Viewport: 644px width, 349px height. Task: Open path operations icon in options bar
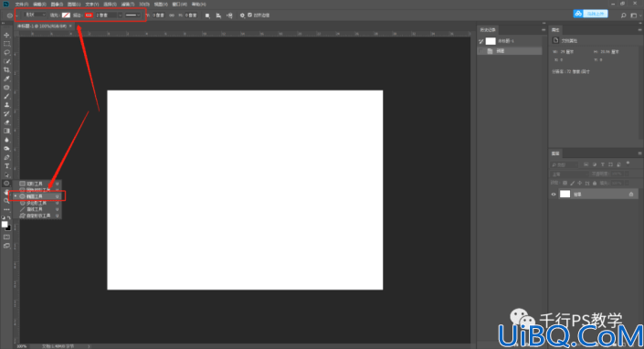point(207,16)
